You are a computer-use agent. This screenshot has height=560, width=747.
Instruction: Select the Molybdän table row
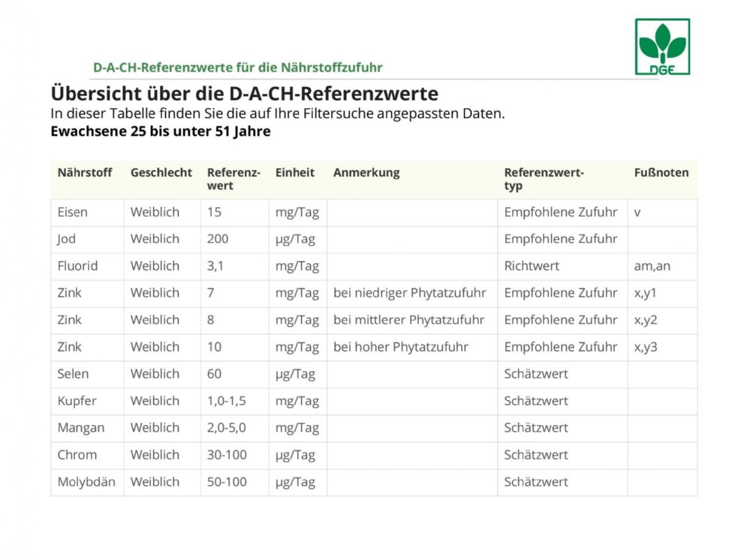(83, 483)
